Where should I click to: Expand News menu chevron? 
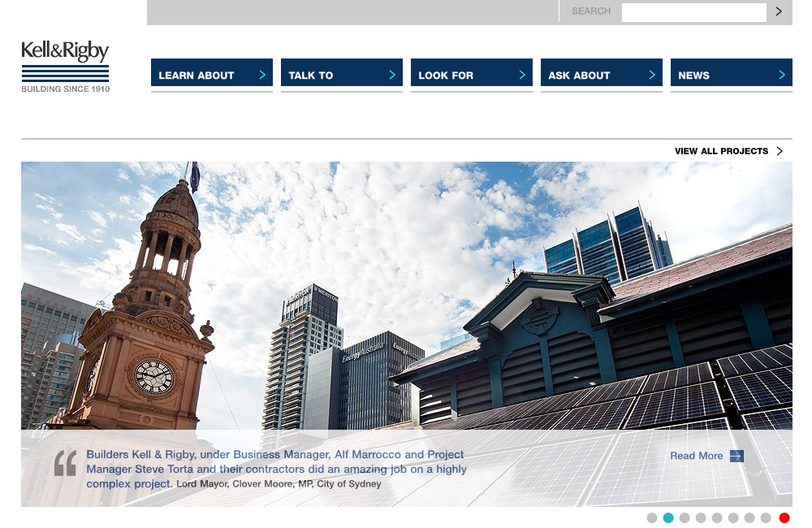(x=782, y=75)
